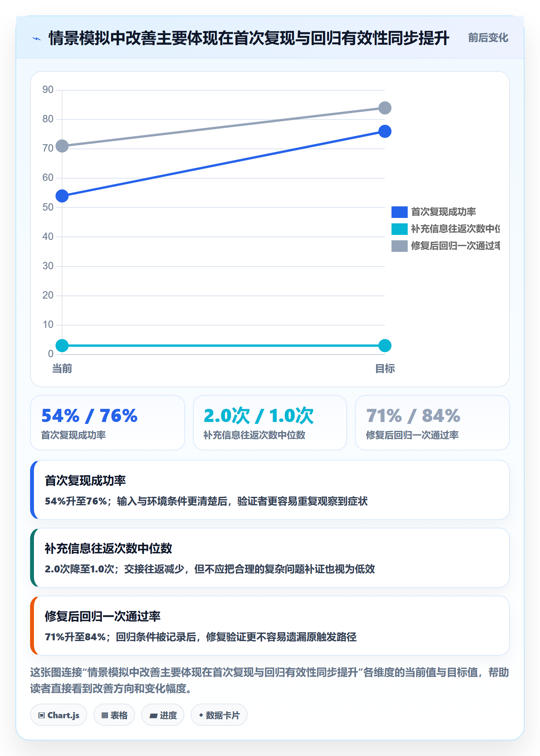Click the diamond icon in 数据卡片 chip
Image resolution: width=540 pixels, height=756 pixels.
point(201,715)
